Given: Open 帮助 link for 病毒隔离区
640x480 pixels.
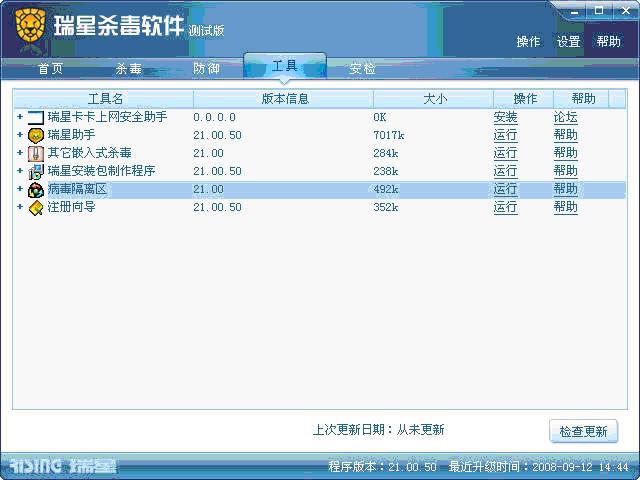Looking at the screenshot, I should coord(565,189).
